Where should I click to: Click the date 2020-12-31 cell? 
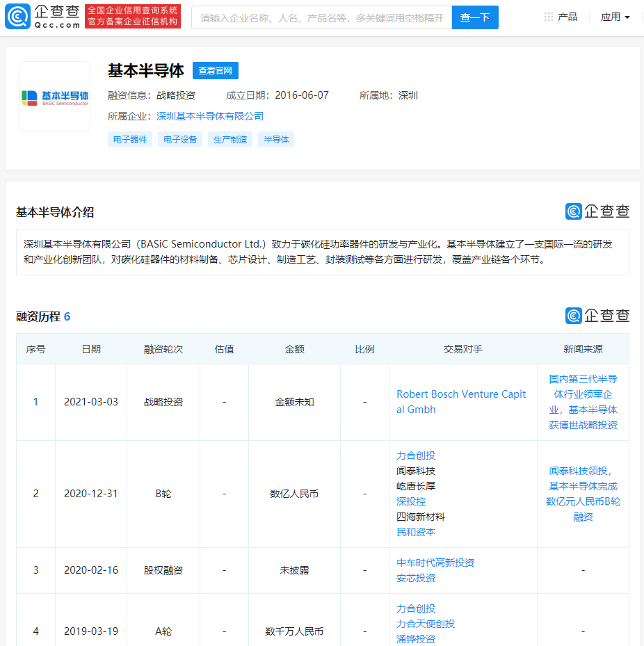coord(91,494)
